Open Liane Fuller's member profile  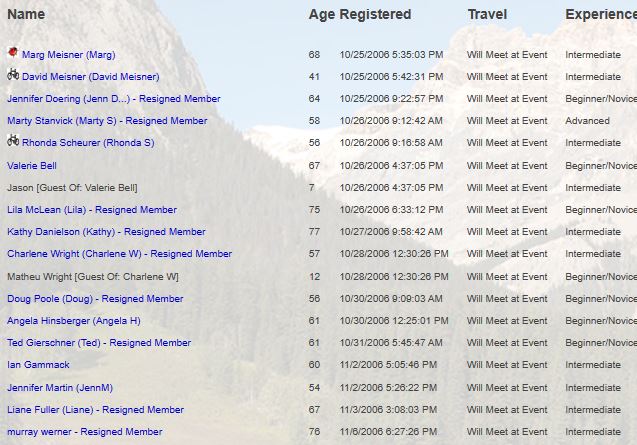(x=95, y=410)
